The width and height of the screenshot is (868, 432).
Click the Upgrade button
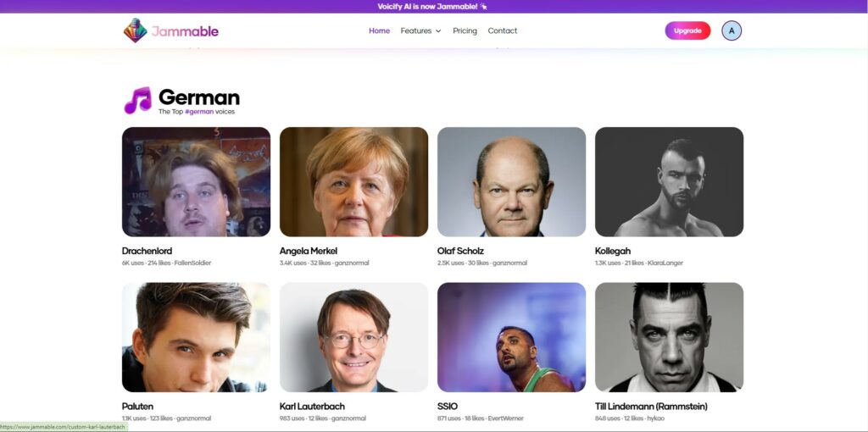click(687, 30)
